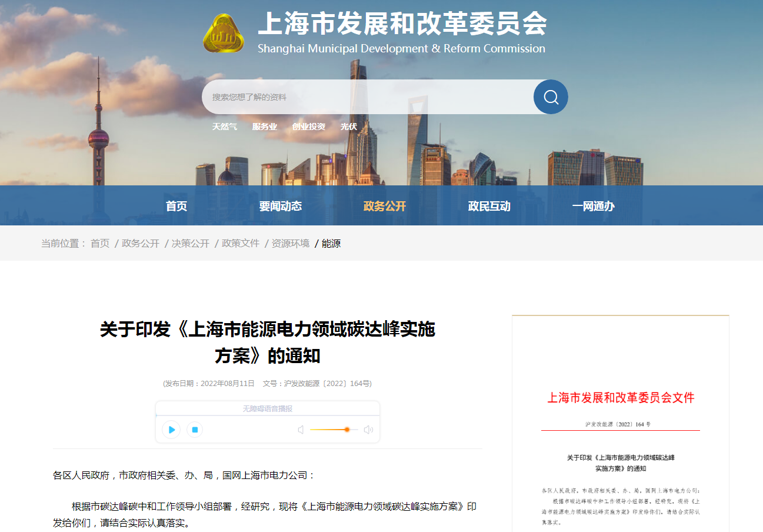The width and height of the screenshot is (763, 532).
Task: Open the 资源环境 breadcrumb category
Action: pyautogui.click(x=291, y=243)
